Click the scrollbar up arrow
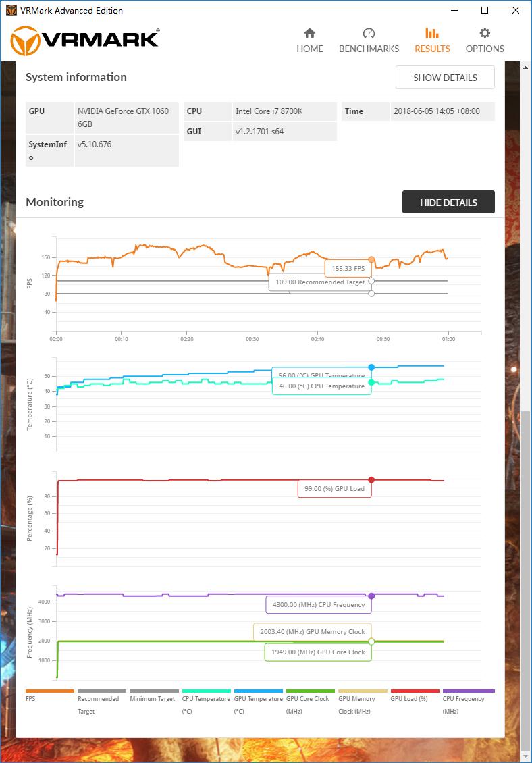This screenshot has width=532, height=763. 525,68
